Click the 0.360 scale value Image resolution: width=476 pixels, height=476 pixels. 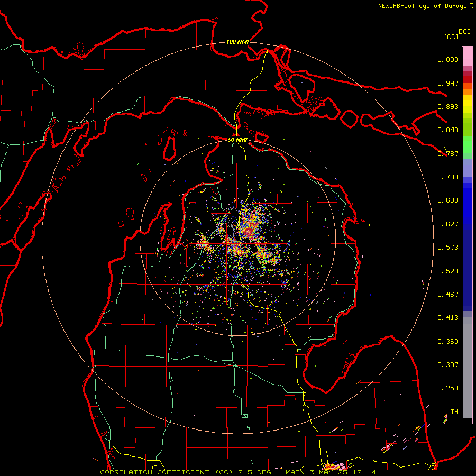[x=448, y=342]
